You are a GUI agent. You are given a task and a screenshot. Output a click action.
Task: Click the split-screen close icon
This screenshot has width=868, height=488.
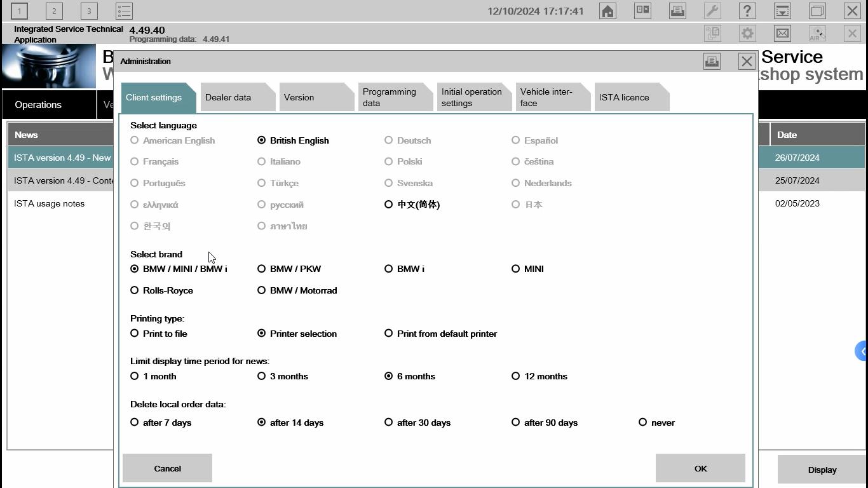(642, 11)
